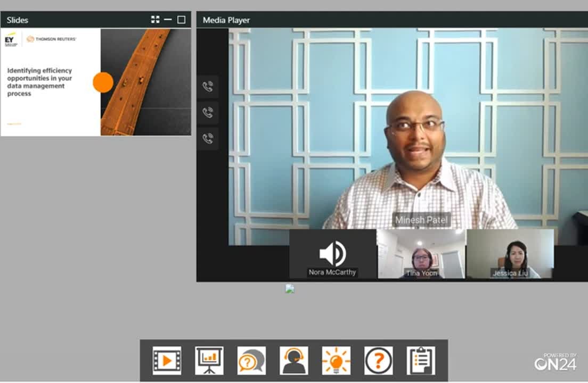Viewport: 588px width, 383px height.
Task: Click the ON24 logo link
Action: point(556,362)
